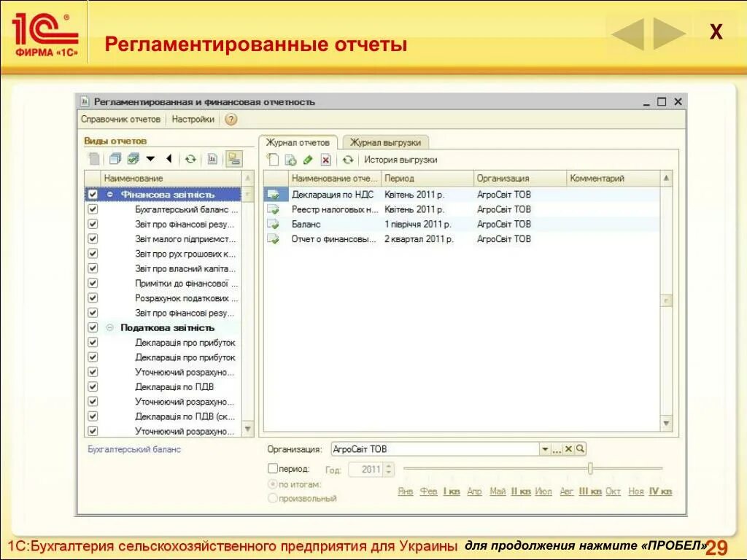The width and height of the screenshot is (747, 560).
Task: Click the Бухгалтерський баланс link below list
Action: [134, 449]
